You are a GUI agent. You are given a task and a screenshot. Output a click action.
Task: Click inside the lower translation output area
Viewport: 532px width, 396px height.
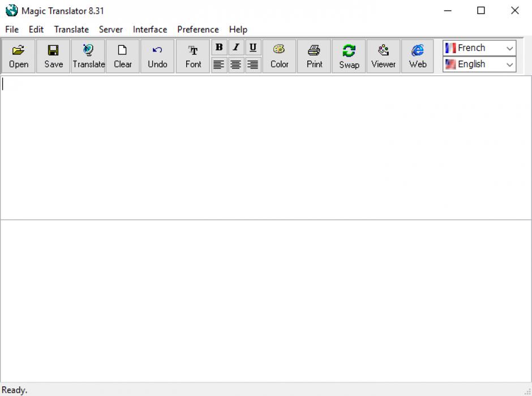click(266, 301)
